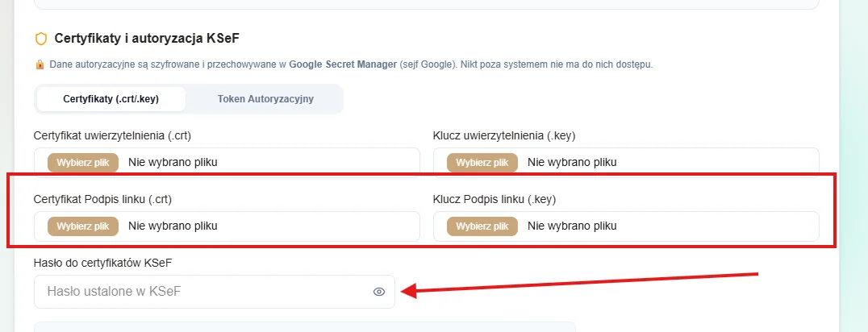Click the Google Secret Manager bold text

point(343,64)
